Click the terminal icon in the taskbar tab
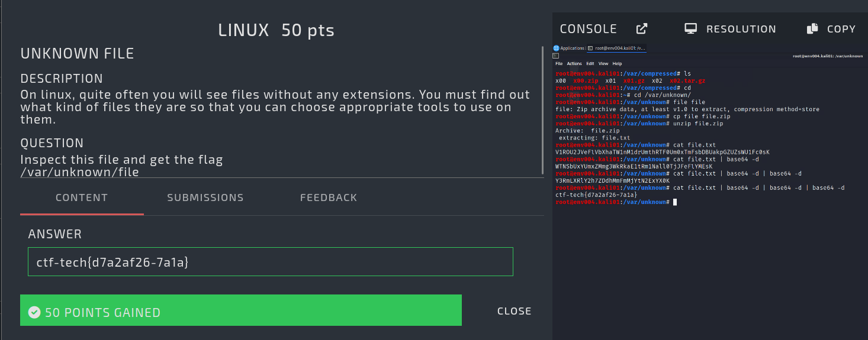This screenshot has width=868, height=340. coord(590,48)
